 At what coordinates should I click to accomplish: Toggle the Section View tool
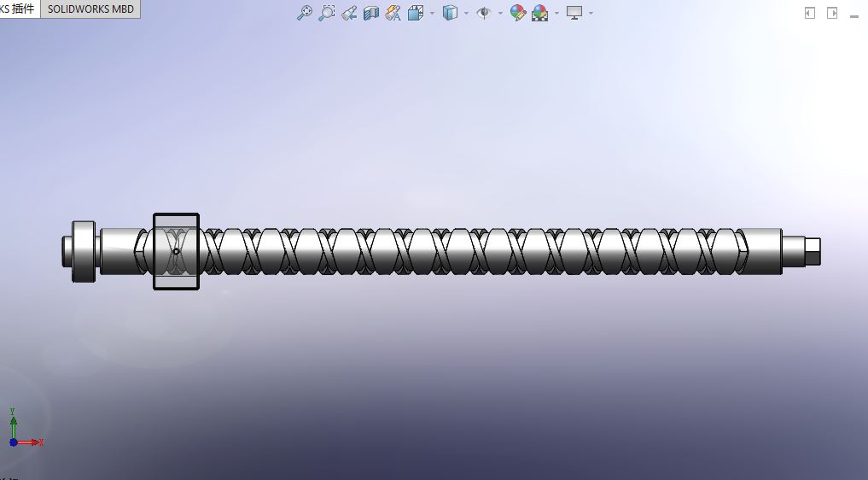[371, 13]
